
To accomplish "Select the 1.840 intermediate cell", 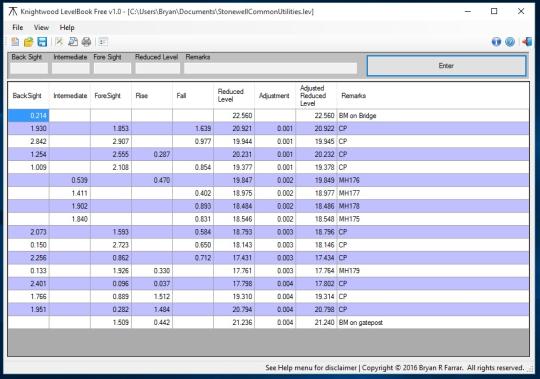I will click(x=70, y=219).
